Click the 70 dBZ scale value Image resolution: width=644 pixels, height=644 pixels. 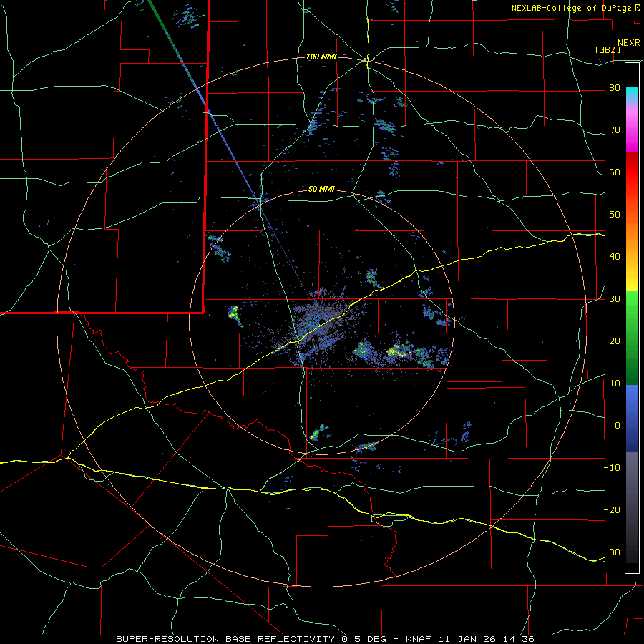615,130
